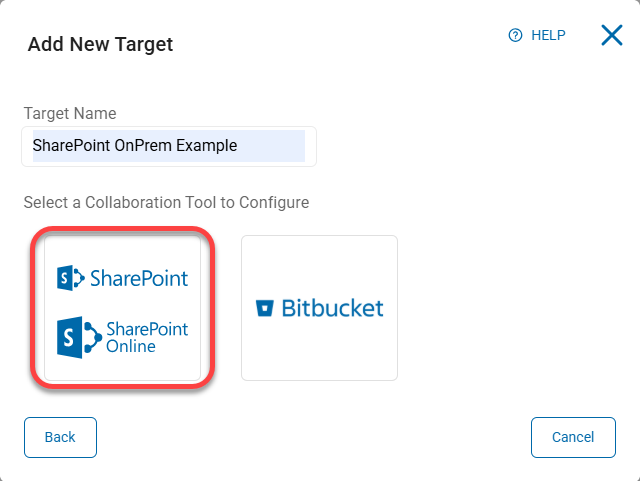Image resolution: width=640 pixels, height=481 pixels.
Task: Close the Add New Target dialog
Action: pos(611,36)
